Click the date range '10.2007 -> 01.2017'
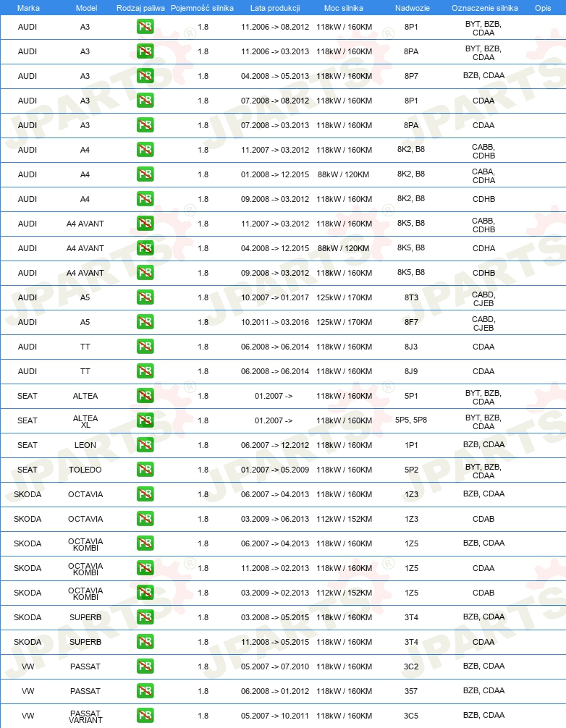This screenshot has height=728, width=566. 275,297
